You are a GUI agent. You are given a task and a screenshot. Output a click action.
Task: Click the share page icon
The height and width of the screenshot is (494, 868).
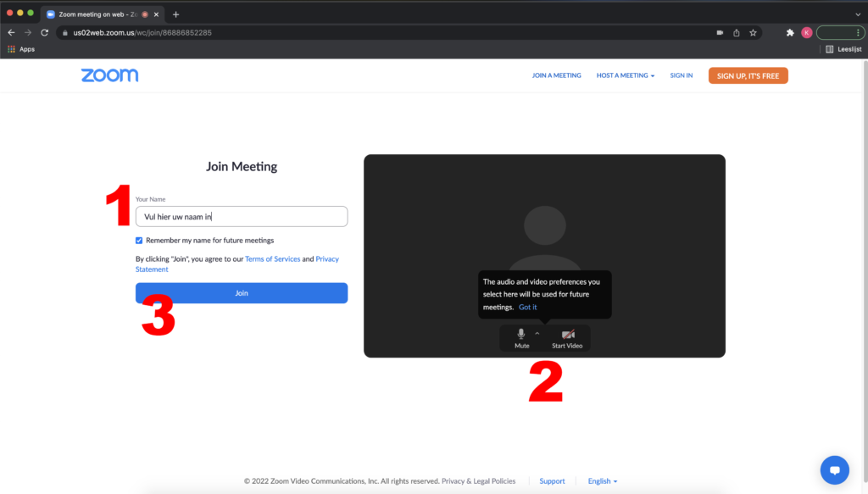tap(737, 33)
